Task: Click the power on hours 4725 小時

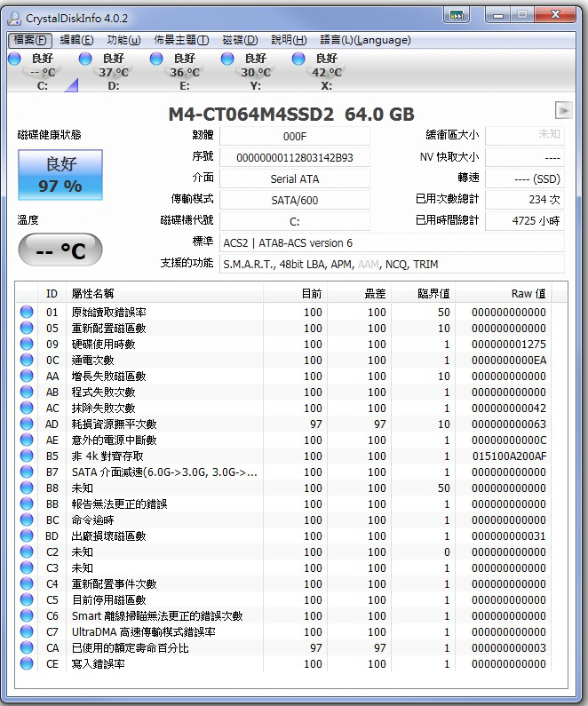Action: [x=525, y=220]
